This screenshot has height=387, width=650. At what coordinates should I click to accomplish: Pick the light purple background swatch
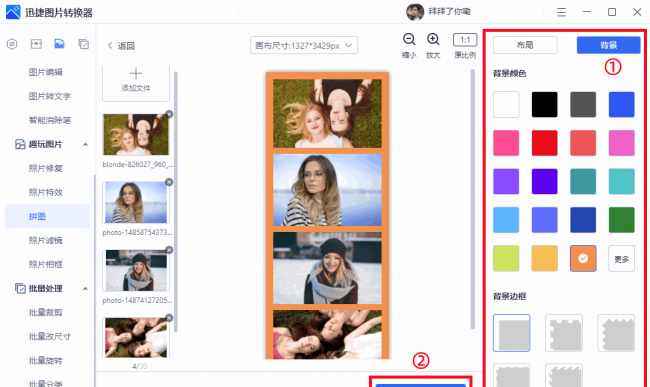coord(506,181)
